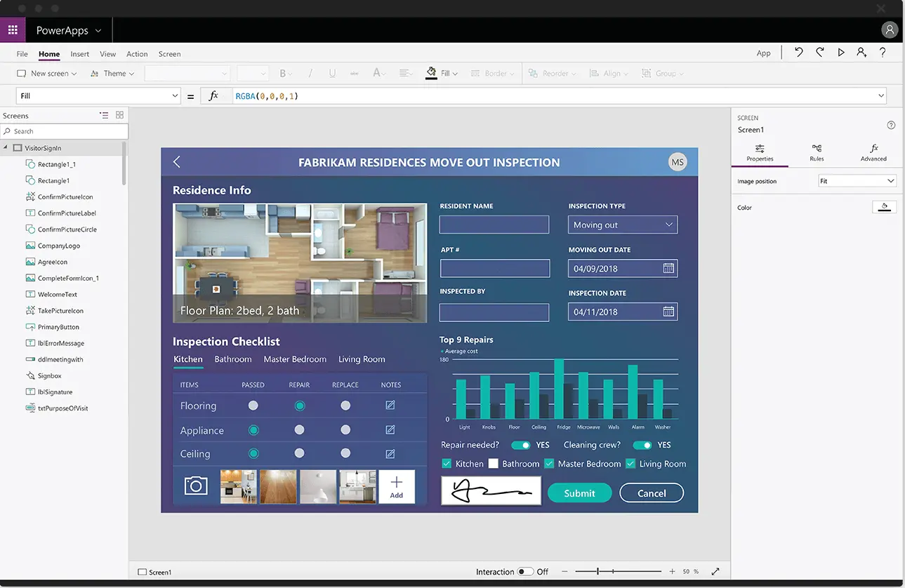Check the Bathroom checkbox

(x=494, y=464)
